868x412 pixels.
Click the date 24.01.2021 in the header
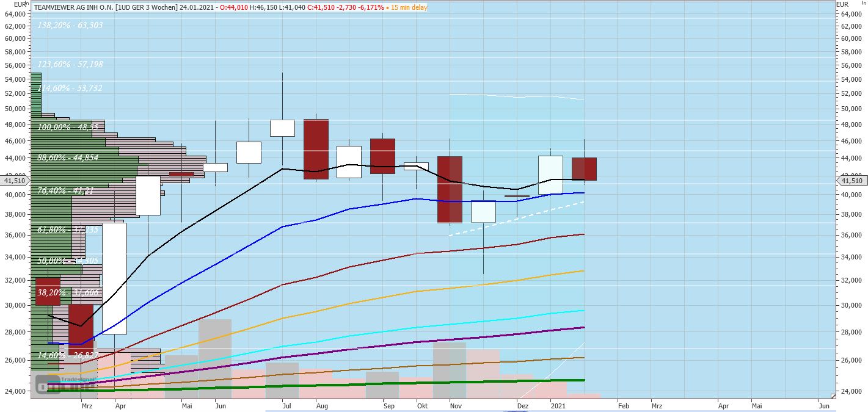click(x=197, y=7)
